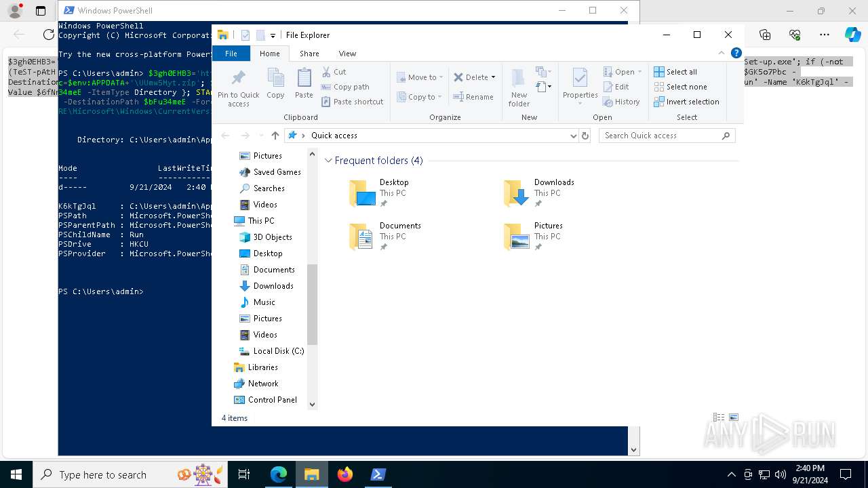Open the Windows Start menu

pos(16,474)
